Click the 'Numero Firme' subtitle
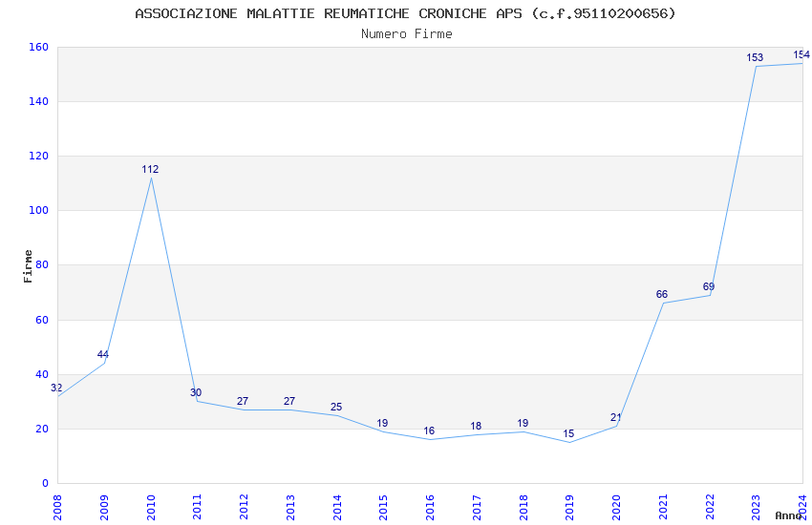 click(406, 33)
